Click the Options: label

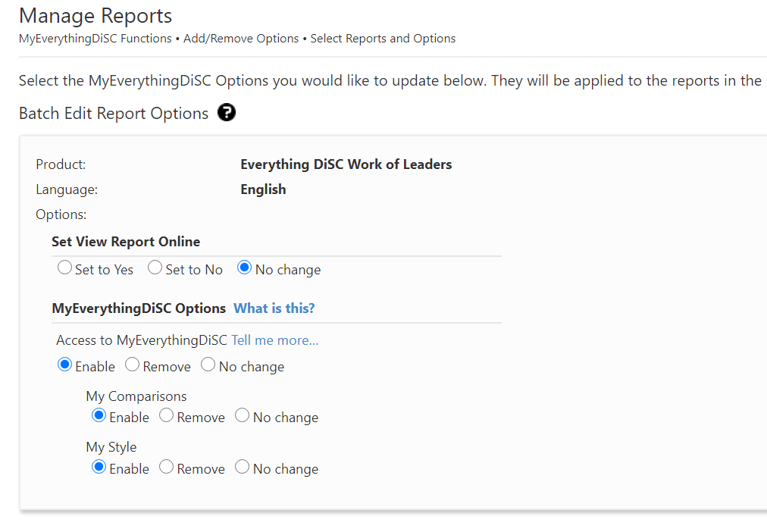pyautogui.click(x=61, y=214)
